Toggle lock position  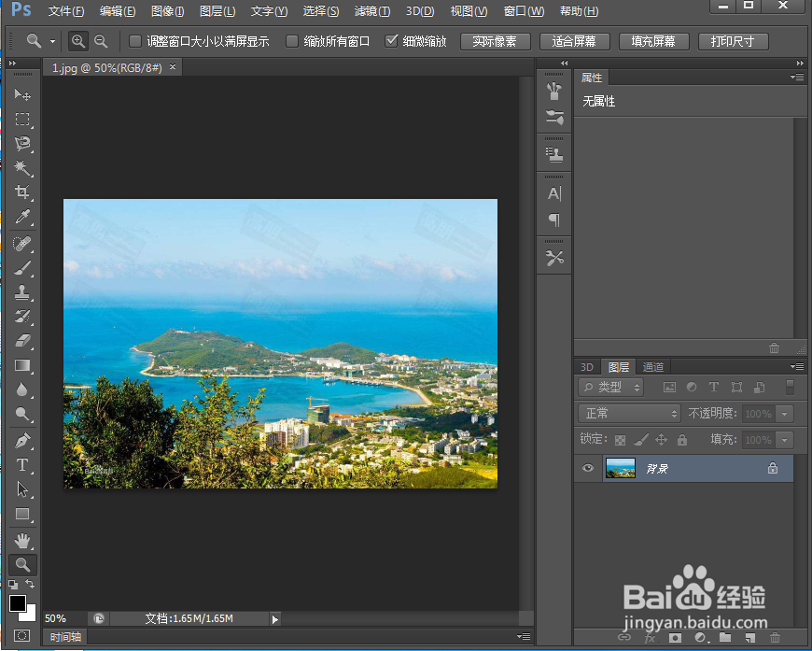pos(662,440)
